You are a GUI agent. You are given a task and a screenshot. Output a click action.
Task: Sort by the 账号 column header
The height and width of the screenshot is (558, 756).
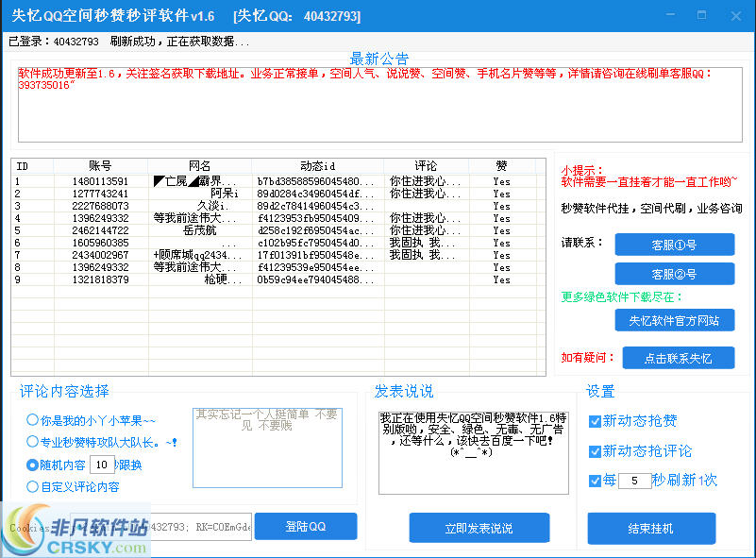[x=101, y=166]
